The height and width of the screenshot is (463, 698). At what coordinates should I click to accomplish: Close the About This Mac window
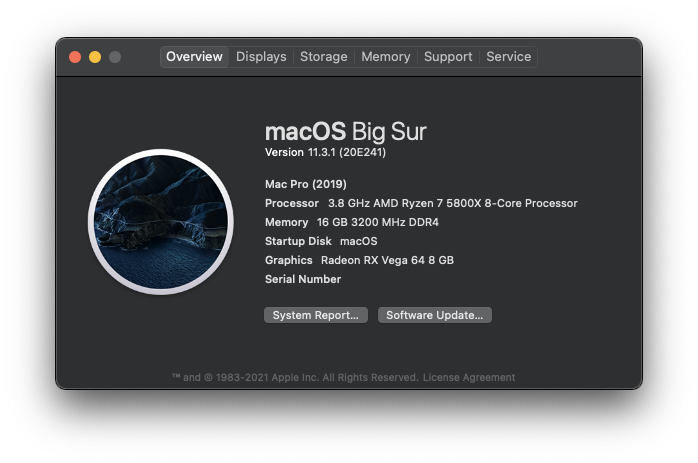(x=75, y=57)
